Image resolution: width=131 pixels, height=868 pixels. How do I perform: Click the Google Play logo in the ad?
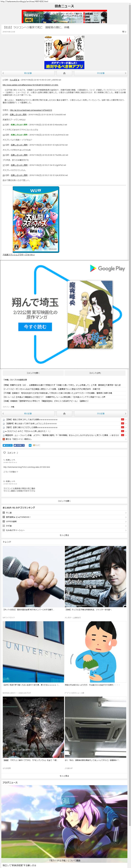[x=107, y=268]
